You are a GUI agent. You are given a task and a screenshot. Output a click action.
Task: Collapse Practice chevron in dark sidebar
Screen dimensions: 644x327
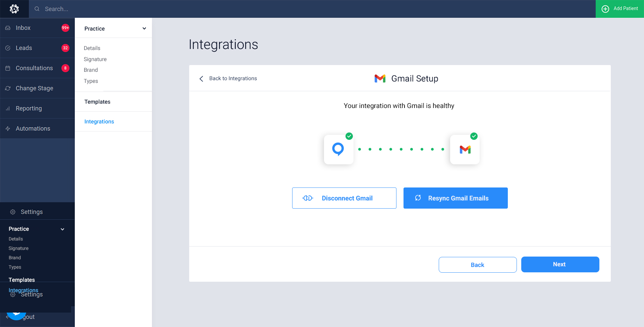tap(62, 229)
